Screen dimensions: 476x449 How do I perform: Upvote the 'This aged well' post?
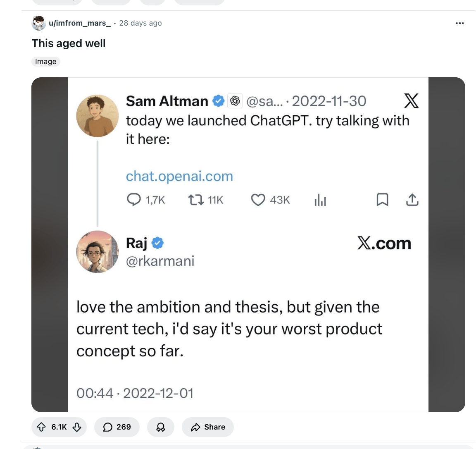coord(41,427)
